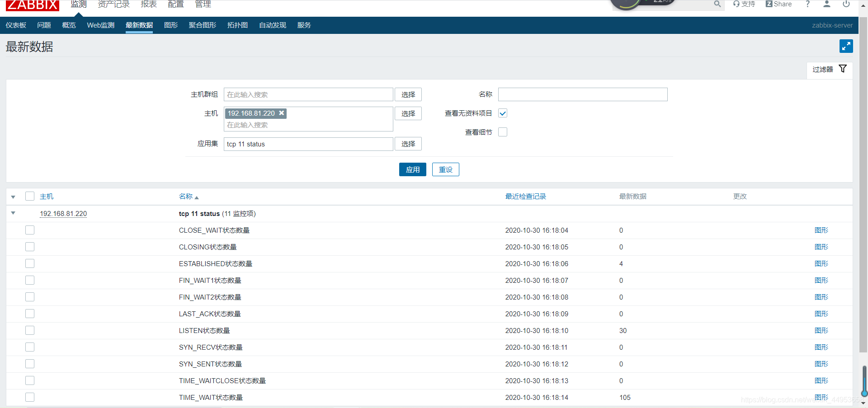Open the 监测 main menu
This screenshot has width=868, height=408.
(x=78, y=4)
